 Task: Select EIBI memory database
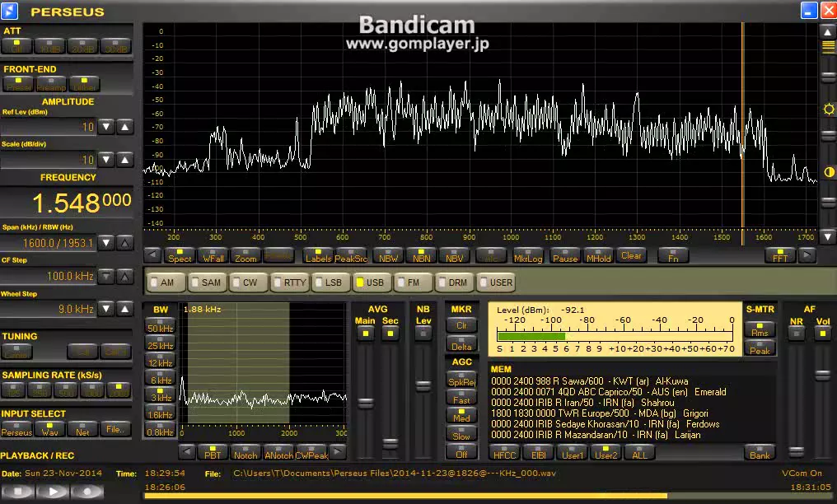pyautogui.click(x=539, y=452)
